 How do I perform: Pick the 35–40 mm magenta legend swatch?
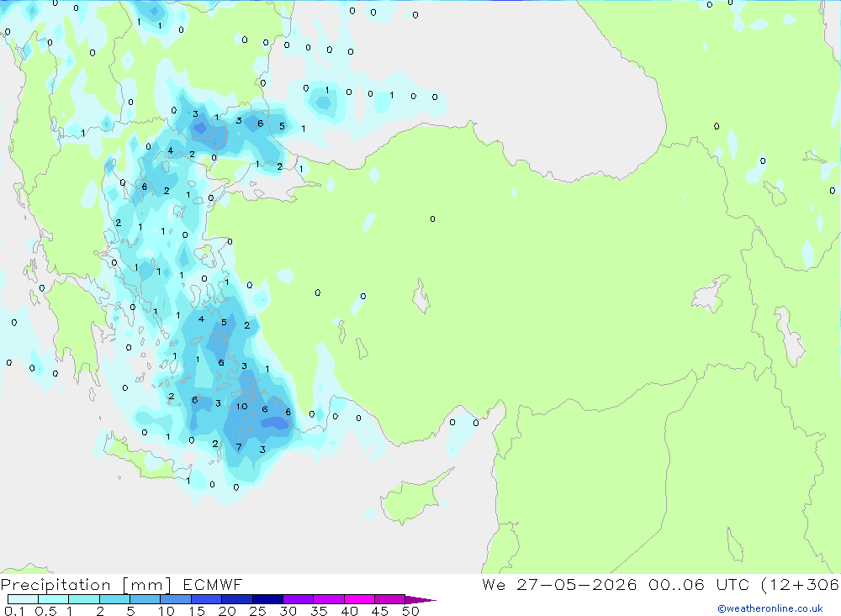329,599
